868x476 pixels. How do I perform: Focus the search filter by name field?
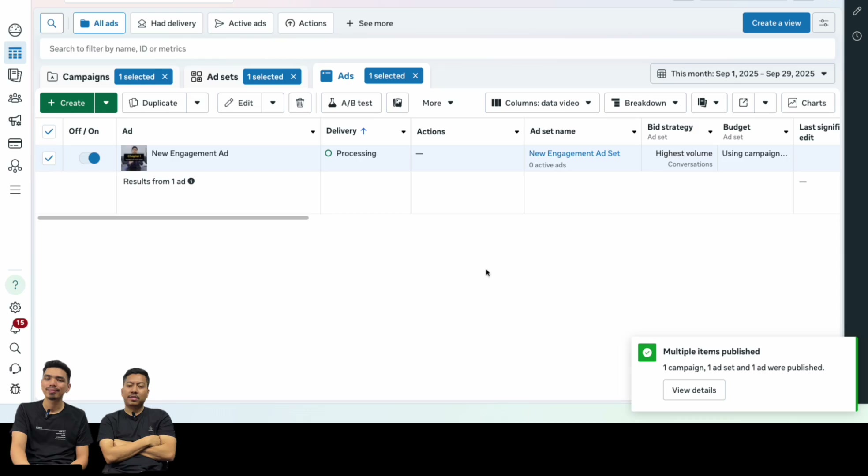point(438,49)
